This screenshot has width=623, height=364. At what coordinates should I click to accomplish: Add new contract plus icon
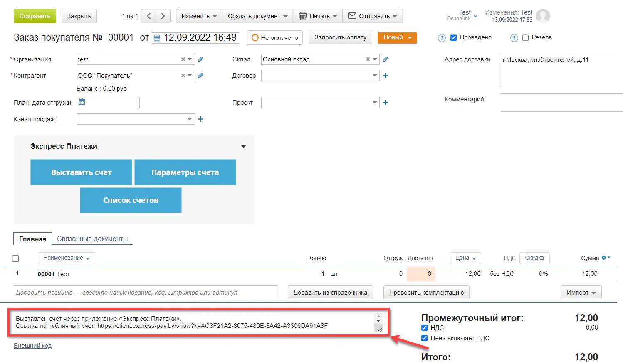386,76
